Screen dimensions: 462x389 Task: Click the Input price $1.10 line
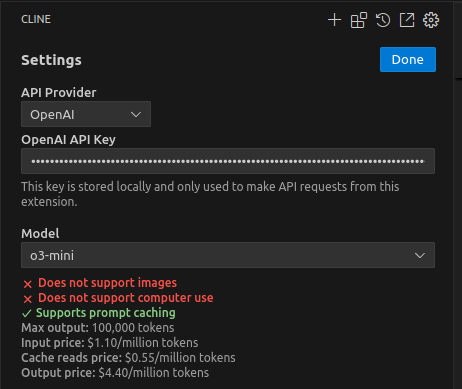(110, 343)
